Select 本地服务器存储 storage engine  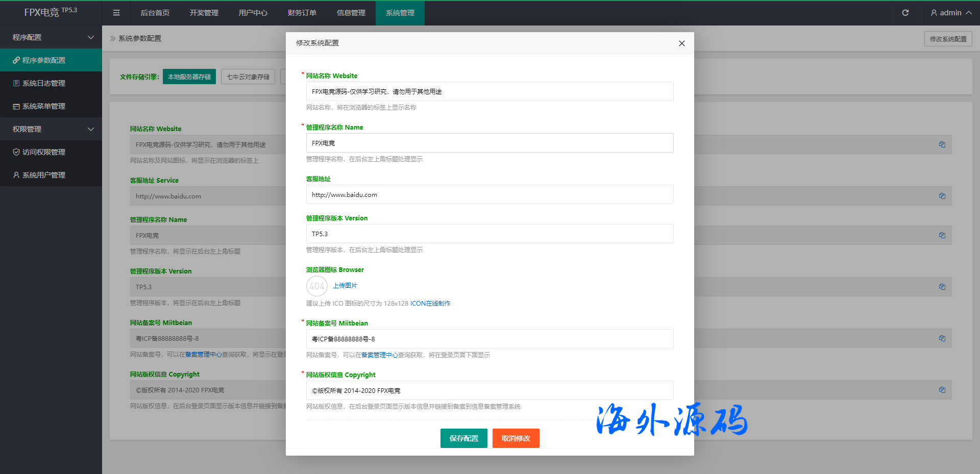pos(189,77)
